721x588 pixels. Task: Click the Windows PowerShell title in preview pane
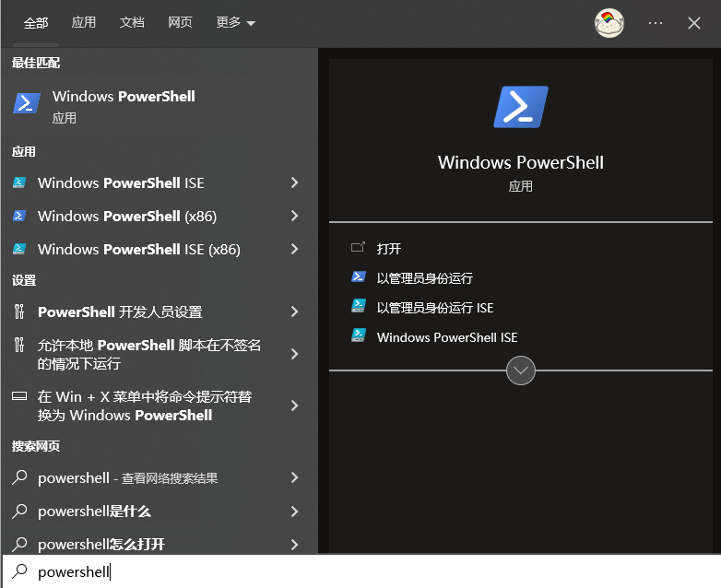521,162
